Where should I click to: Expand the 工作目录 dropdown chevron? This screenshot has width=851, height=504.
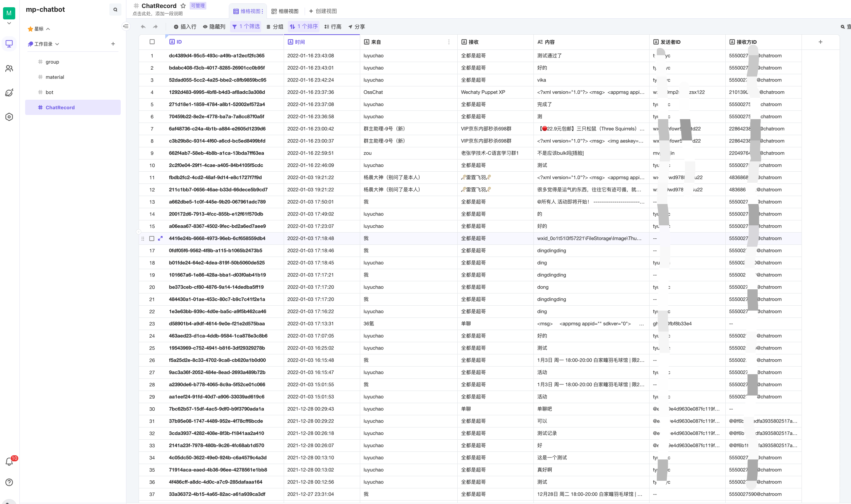(57, 44)
